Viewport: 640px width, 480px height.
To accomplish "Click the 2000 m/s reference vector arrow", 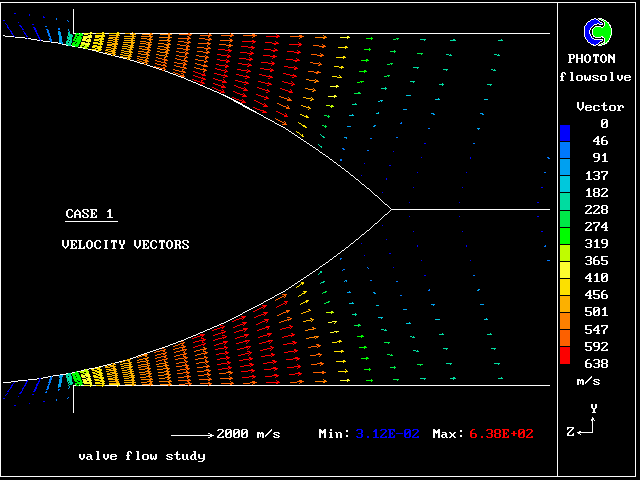I will point(192,435).
